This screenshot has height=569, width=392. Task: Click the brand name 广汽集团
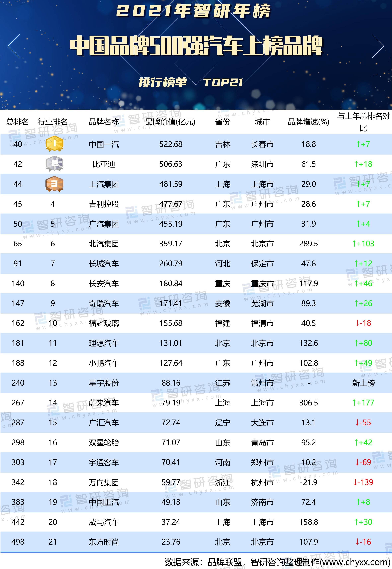[104, 224]
